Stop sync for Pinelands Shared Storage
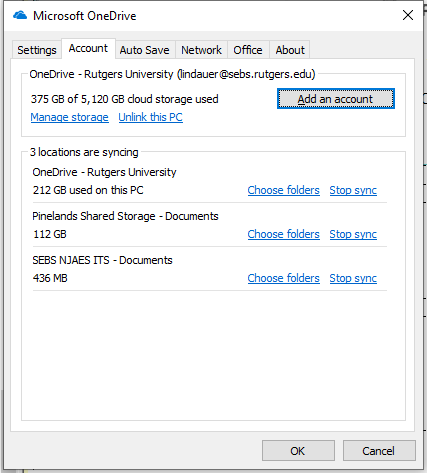This screenshot has width=427, height=473. 353,234
